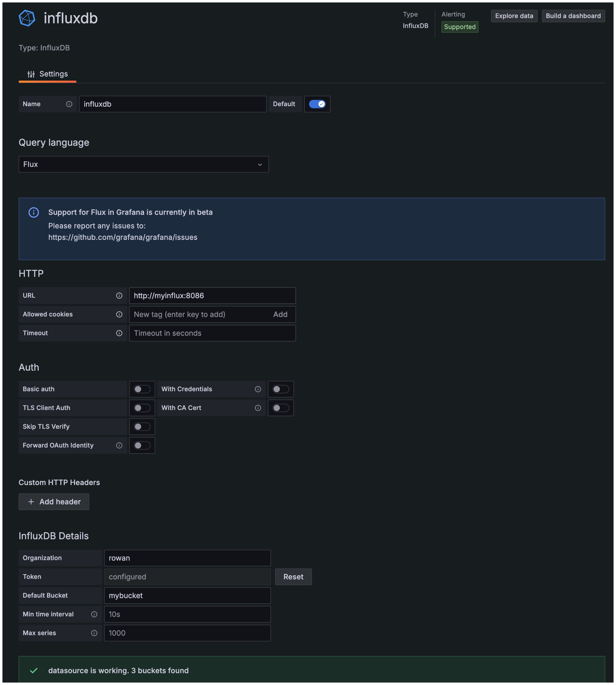Open the Flux query language dropdown

(143, 164)
